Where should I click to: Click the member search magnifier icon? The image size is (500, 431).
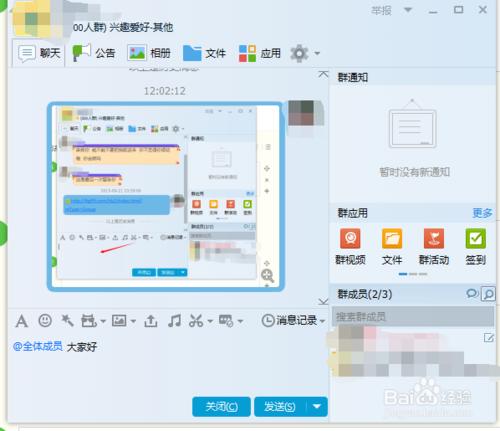(x=488, y=294)
